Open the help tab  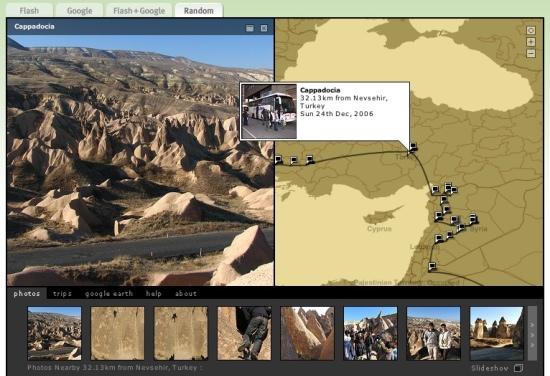(x=154, y=294)
